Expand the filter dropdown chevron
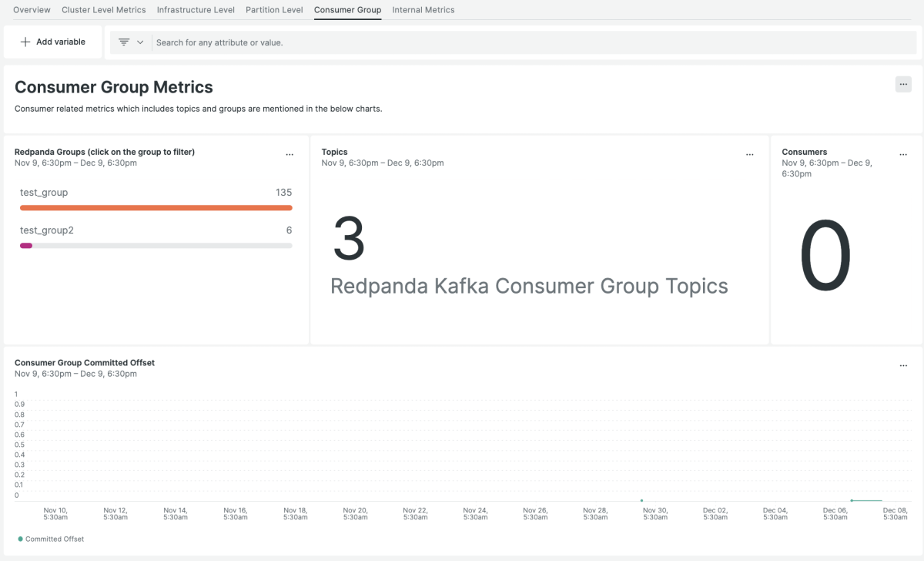The width and height of the screenshot is (924, 561). tap(140, 42)
